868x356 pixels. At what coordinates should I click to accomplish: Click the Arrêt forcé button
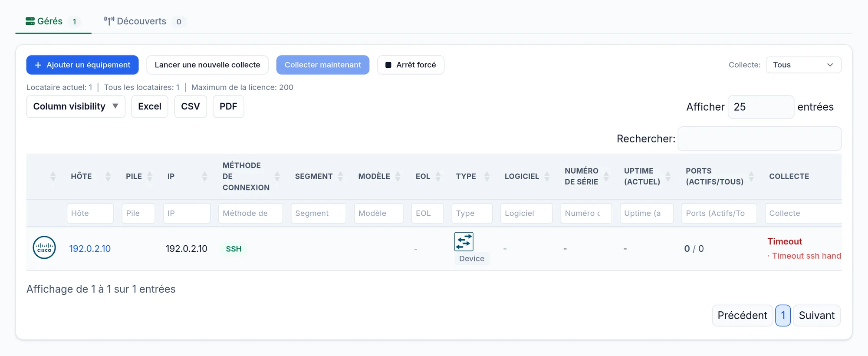(411, 65)
